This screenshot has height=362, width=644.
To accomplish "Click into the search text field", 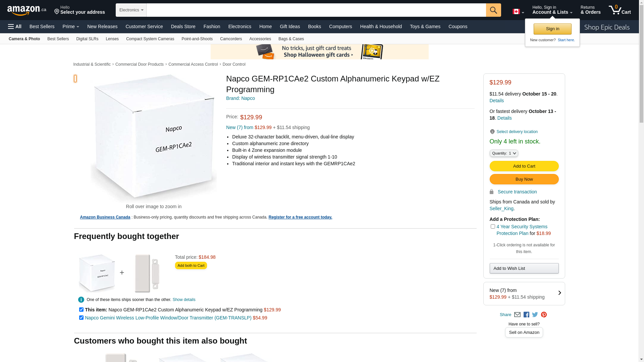I will pyautogui.click(x=316, y=10).
